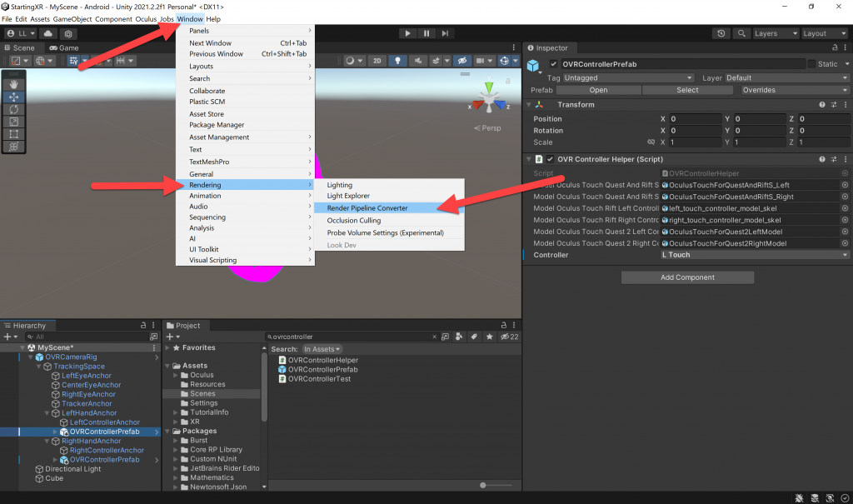Click object picker for OVRControllerHelper script field
The height and width of the screenshot is (504, 853).
point(845,173)
